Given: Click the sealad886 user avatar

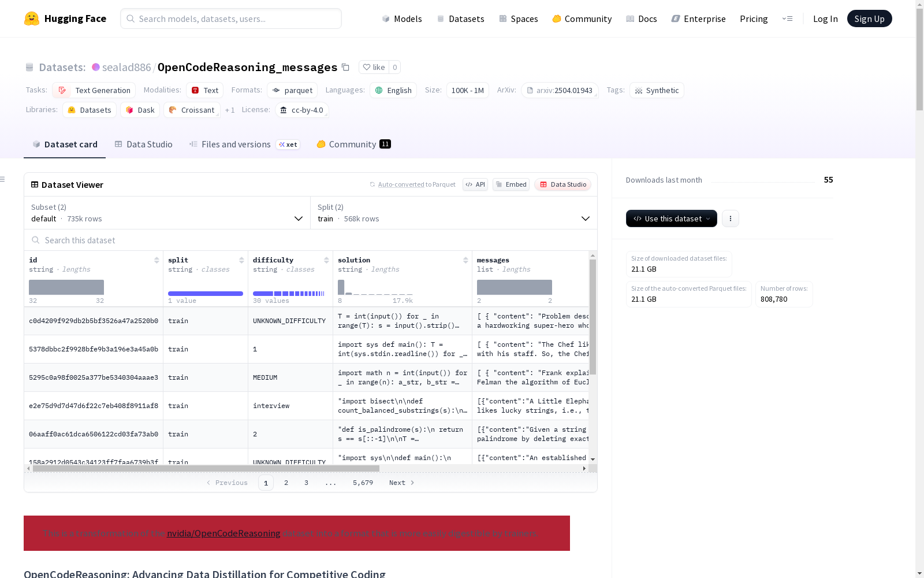Looking at the screenshot, I should tap(96, 67).
